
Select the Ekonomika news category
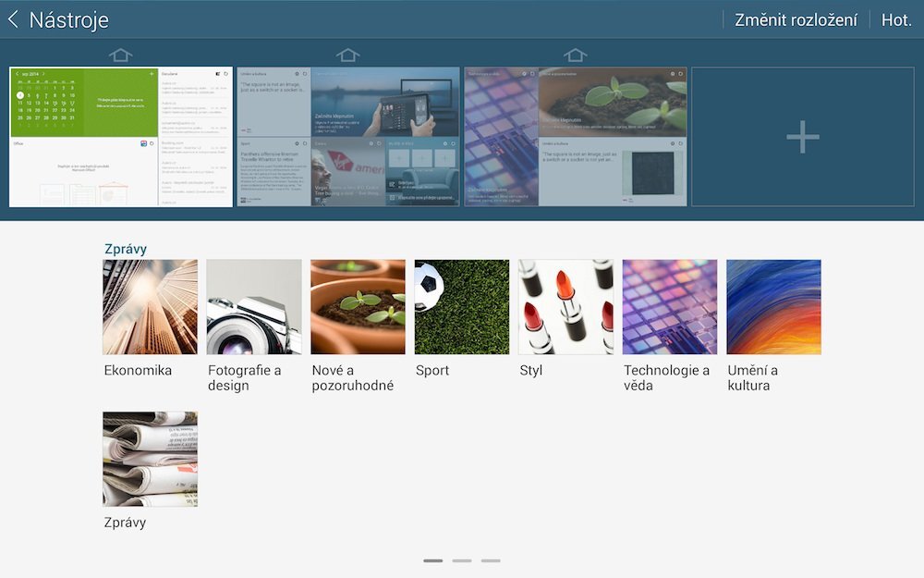(150, 306)
